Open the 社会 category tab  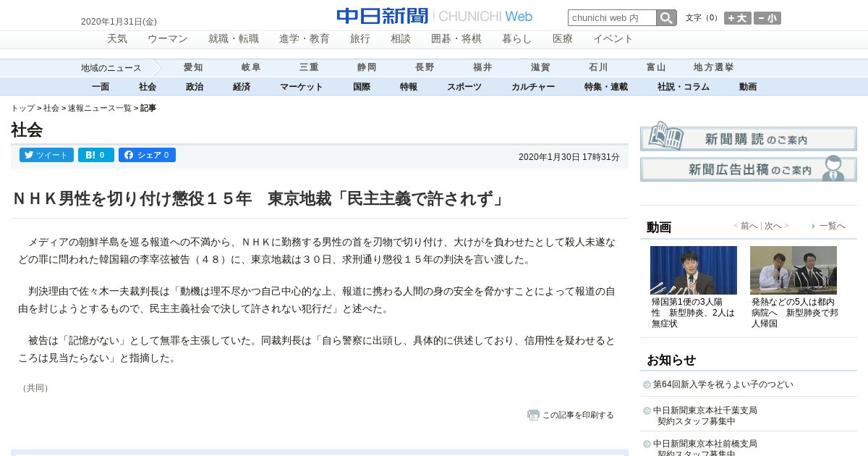[x=148, y=87]
